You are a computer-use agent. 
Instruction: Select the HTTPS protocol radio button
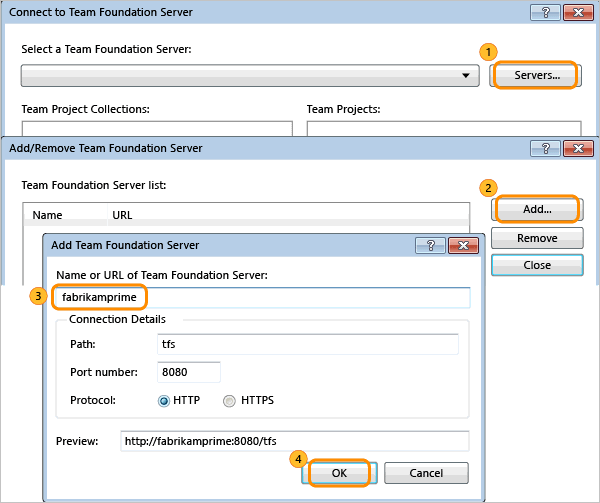tap(229, 400)
